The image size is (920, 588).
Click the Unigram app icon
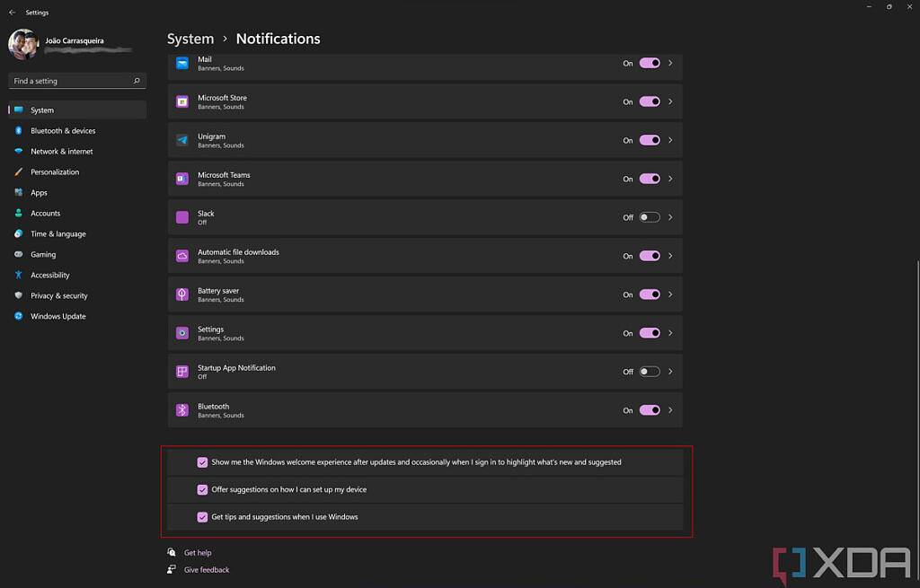181,140
